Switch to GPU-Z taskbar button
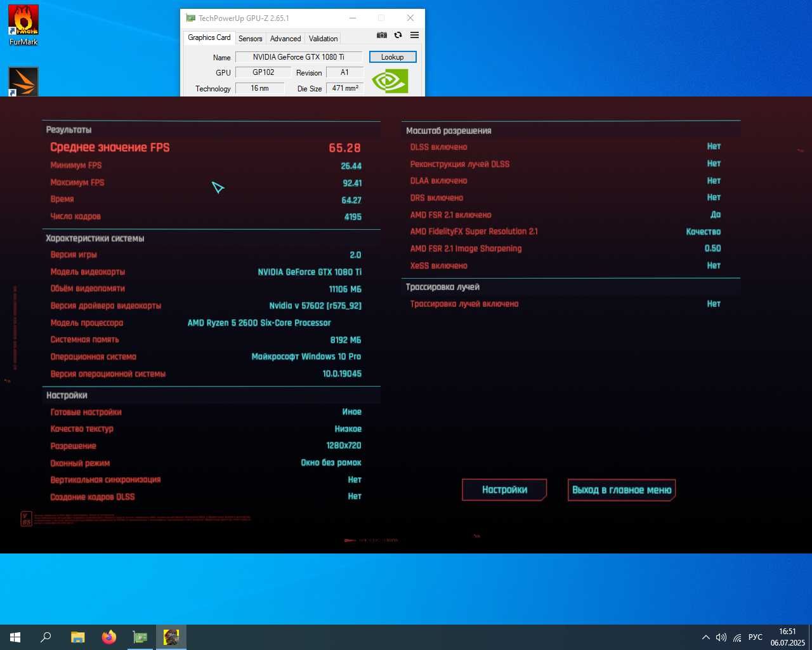The image size is (812, 650). 140,637
